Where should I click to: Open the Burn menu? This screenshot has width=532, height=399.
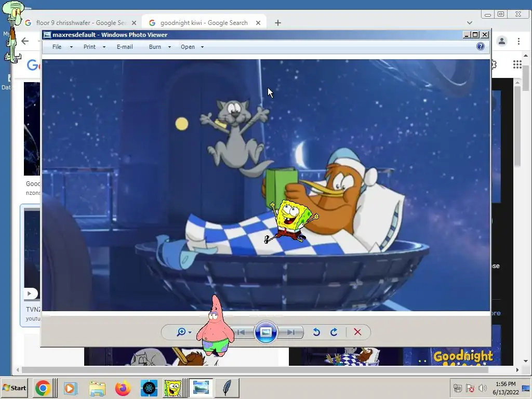coord(155,47)
